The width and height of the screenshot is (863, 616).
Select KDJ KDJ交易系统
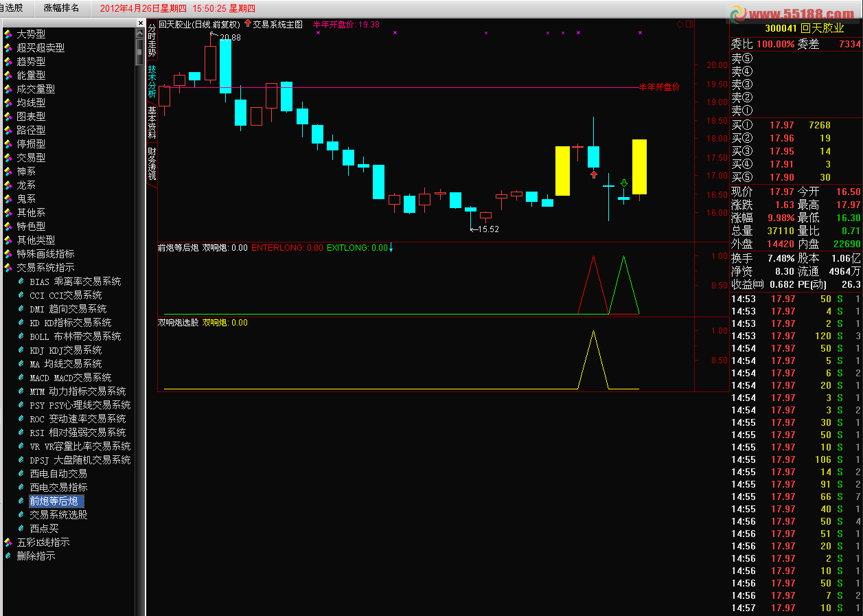pyautogui.click(x=65, y=350)
